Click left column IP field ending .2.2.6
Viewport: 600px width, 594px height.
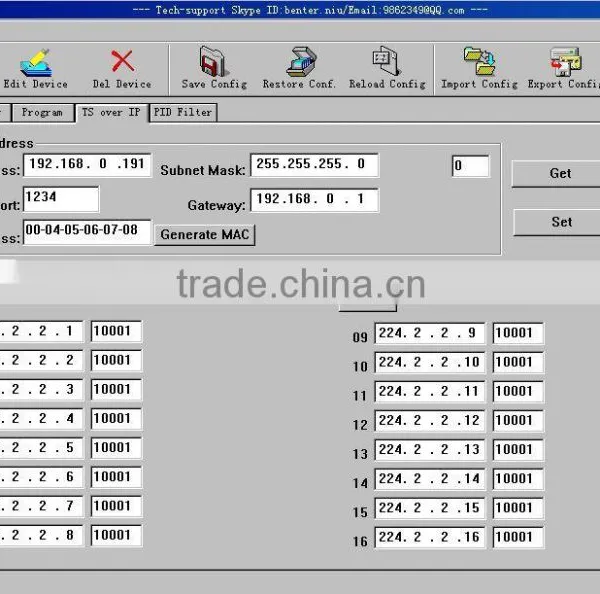point(41,477)
